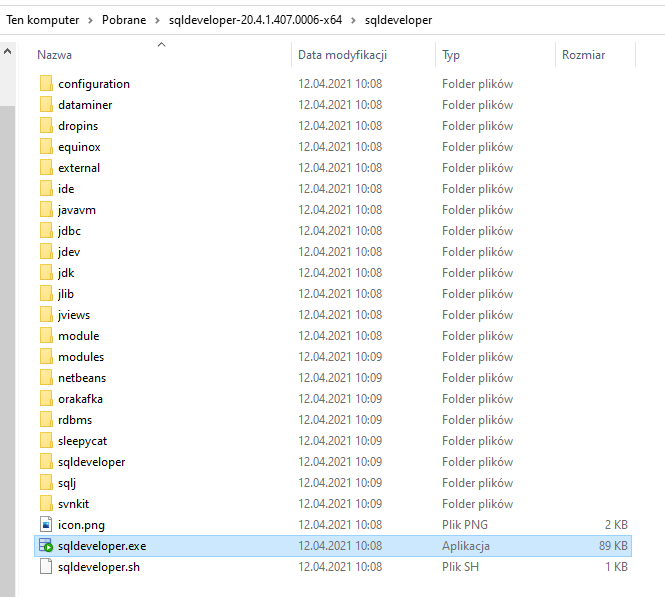The image size is (665, 597).
Task: Select the configuration folder icon
Action: click(x=46, y=84)
